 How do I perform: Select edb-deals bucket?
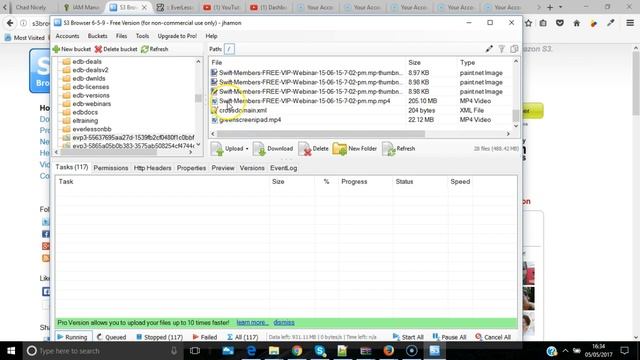pos(87,62)
